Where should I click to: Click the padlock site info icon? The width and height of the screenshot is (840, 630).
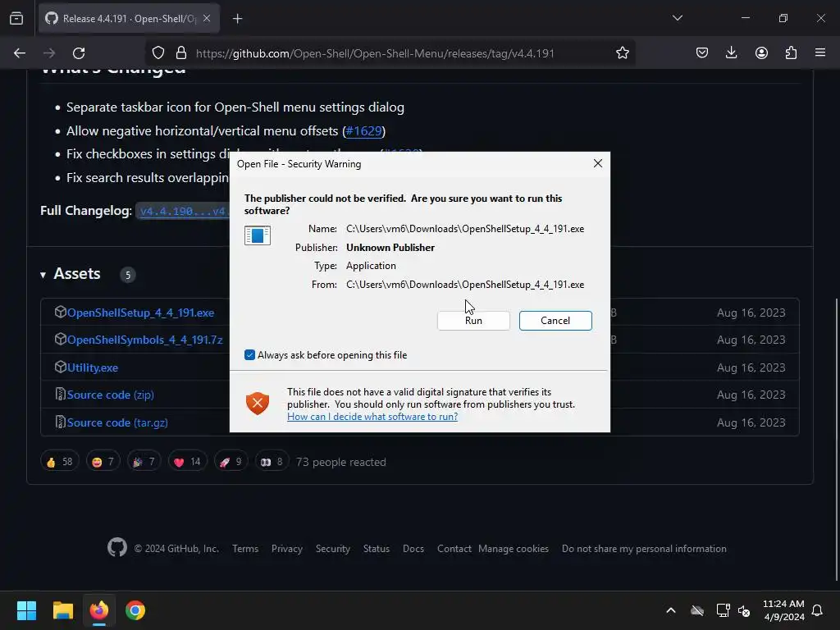(x=181, y=52)
